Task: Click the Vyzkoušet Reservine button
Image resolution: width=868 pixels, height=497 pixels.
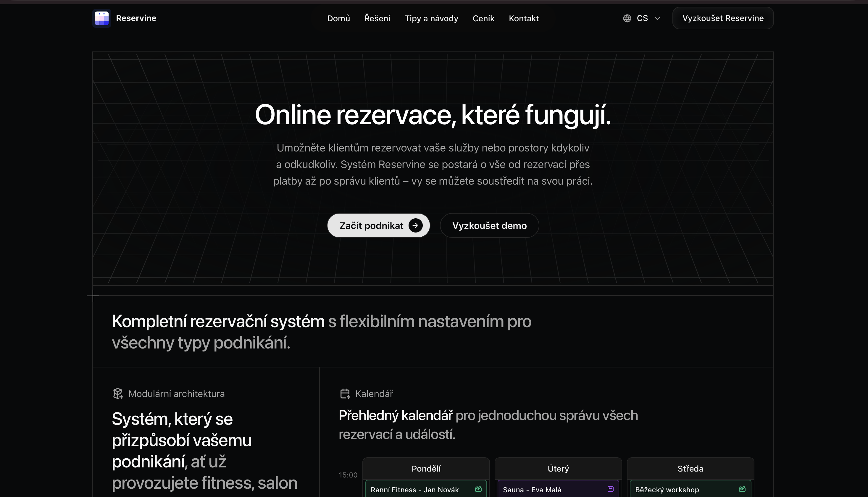Action: [x=723, y=18]
